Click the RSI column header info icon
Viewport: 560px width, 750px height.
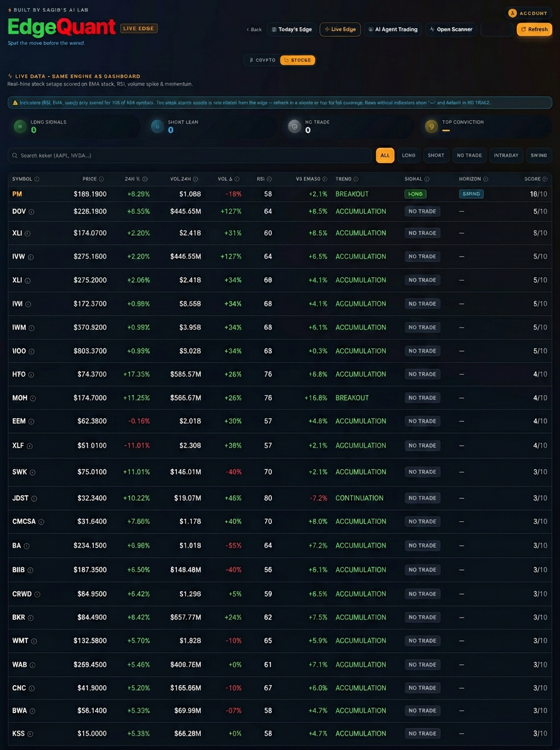coord(269,179)
